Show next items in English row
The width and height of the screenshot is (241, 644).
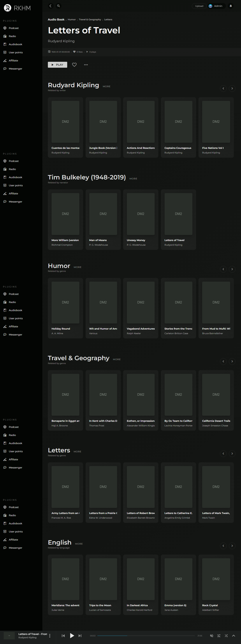[x=232, y=546]
